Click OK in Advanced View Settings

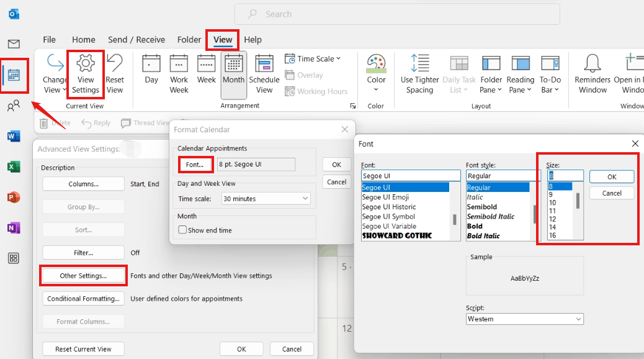coord(241,349)
